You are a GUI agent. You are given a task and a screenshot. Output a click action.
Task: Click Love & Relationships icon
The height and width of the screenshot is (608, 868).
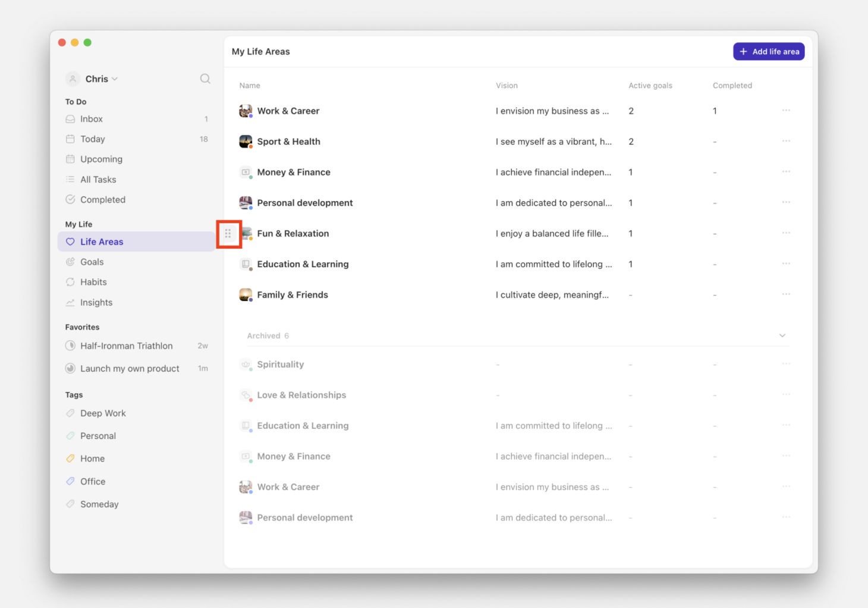(246, 395)
